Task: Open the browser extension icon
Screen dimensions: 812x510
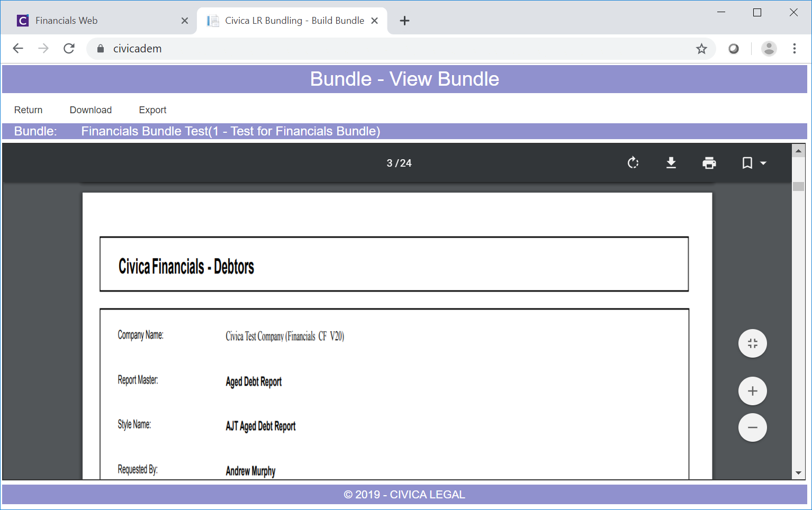Action: [734, 49]
